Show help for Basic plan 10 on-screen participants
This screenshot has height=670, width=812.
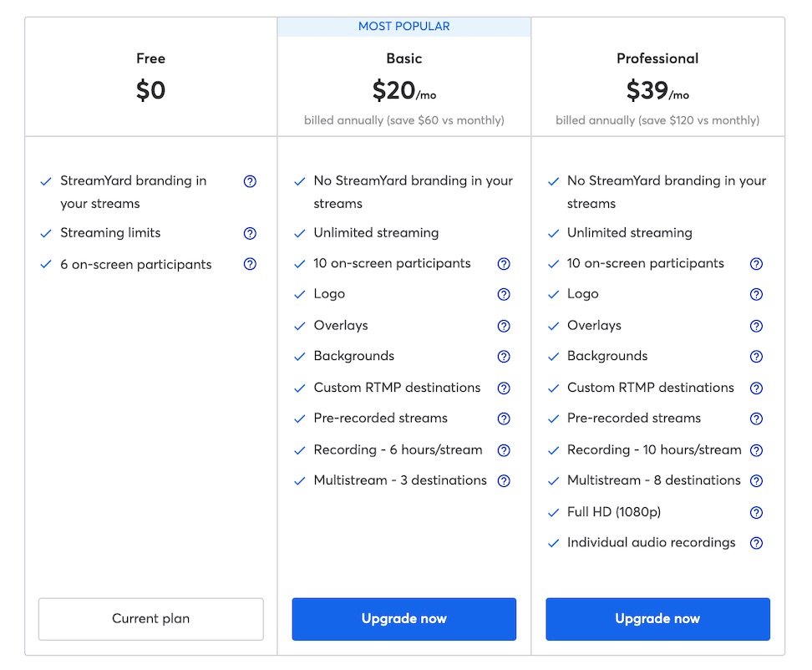click(x=504, y=263)
